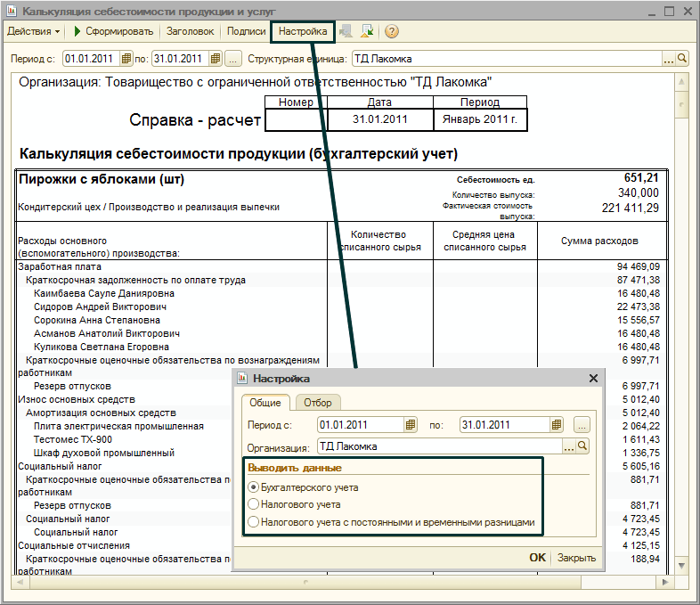Open the Настройка toolbar item

coord(303,31)
